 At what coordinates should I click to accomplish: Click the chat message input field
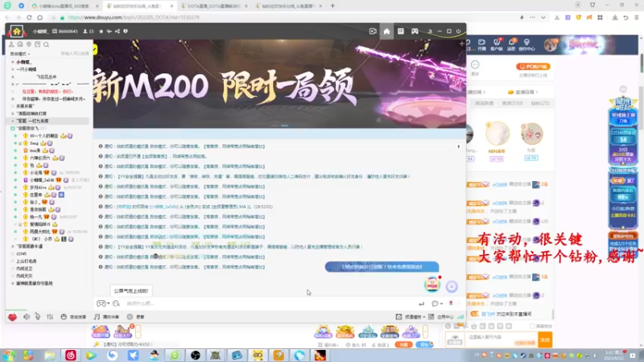(x=269, y=304)
